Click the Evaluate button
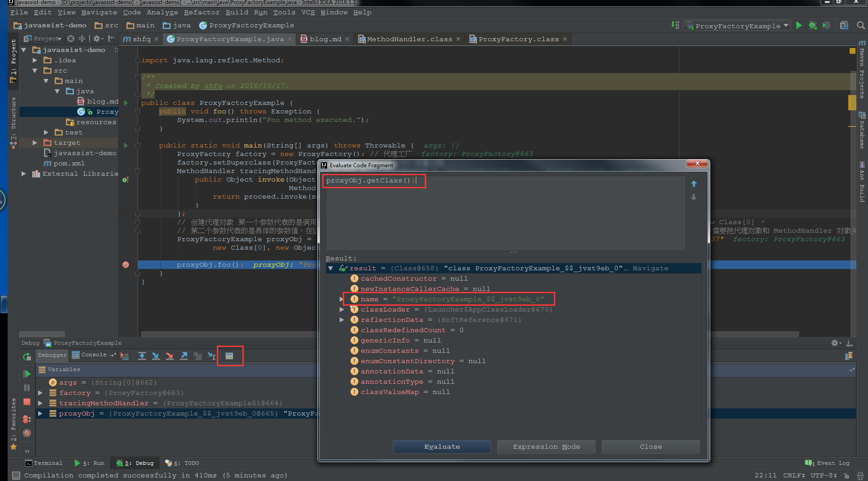The image size is (868, 481). [442, 447]
